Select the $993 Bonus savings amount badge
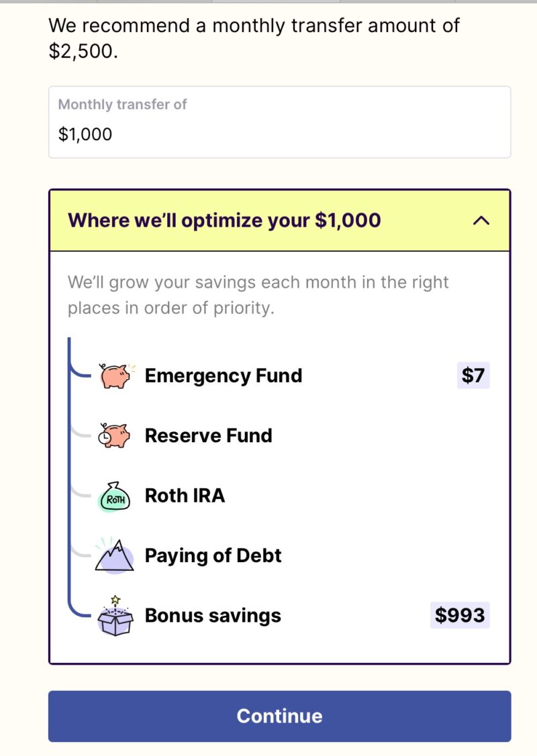The image size is (537, 756). pyautogui.click(x=460, y=615)
